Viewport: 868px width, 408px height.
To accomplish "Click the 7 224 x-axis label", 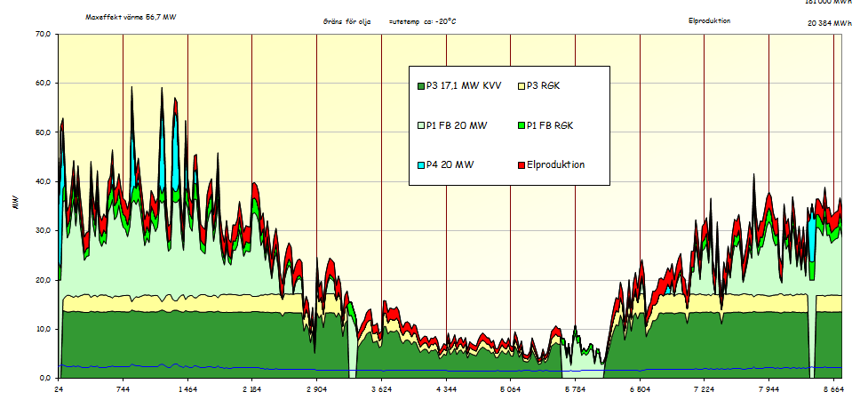I will pos(705,389).
